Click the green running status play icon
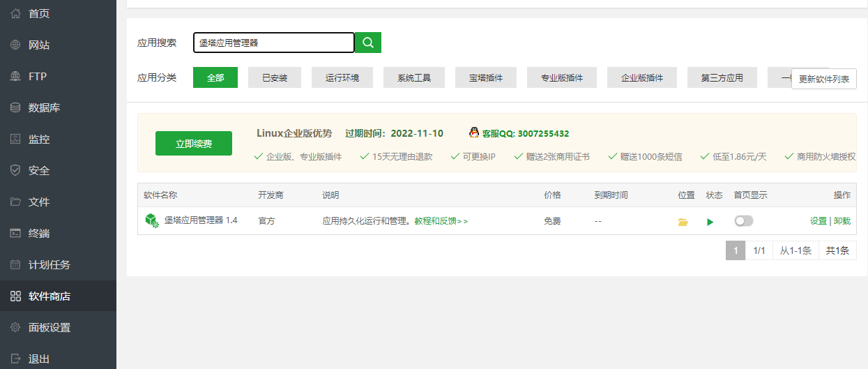Viewport: 868px width, 369px height. click(x=710, y=222)
